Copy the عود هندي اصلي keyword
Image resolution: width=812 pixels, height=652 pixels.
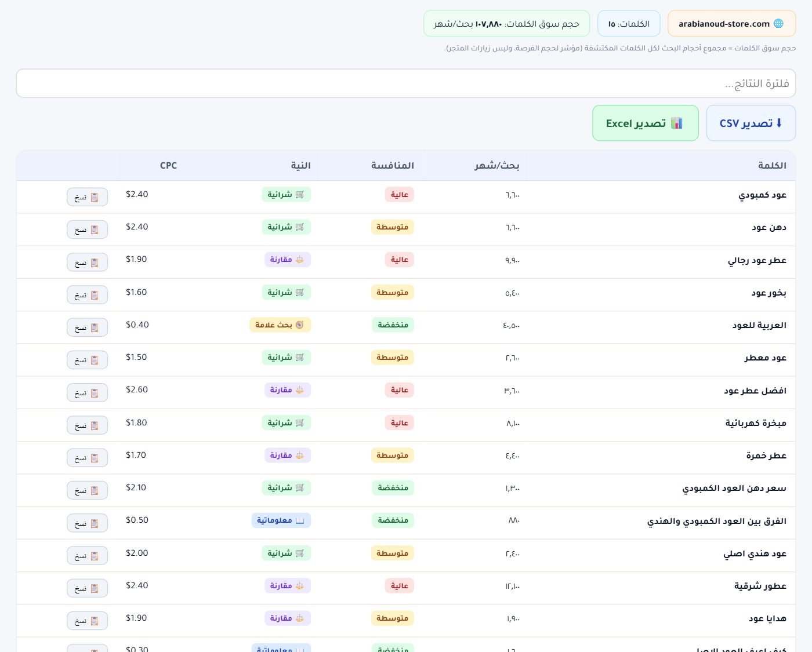pos(88,556)
